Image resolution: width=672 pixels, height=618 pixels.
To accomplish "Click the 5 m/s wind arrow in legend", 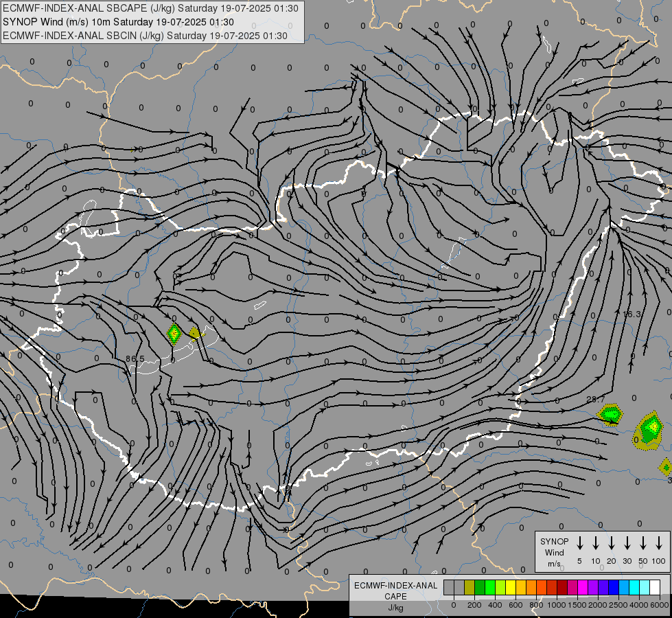I will [579, 543].
